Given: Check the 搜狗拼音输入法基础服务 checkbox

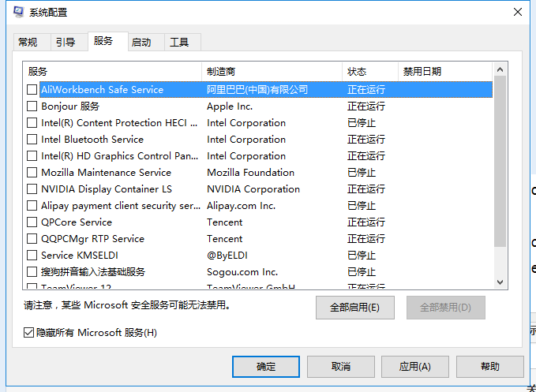Looking at the screenshot, I should 32,272.
